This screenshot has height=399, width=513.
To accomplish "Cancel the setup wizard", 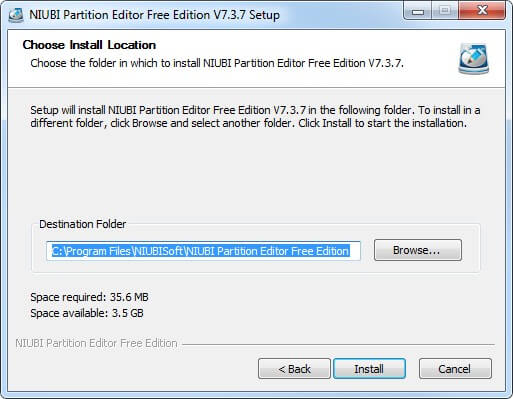I will pyautogui.click(x=455, y=369).
